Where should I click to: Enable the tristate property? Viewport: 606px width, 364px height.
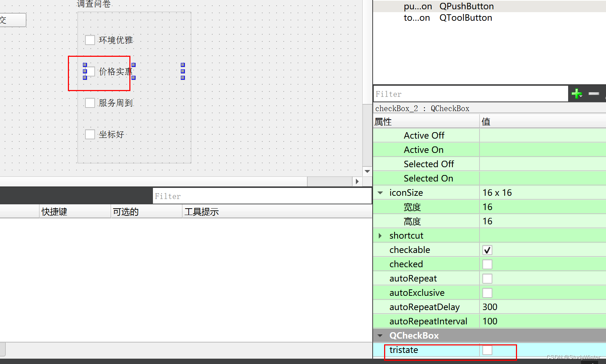click(x=487, y=350)
